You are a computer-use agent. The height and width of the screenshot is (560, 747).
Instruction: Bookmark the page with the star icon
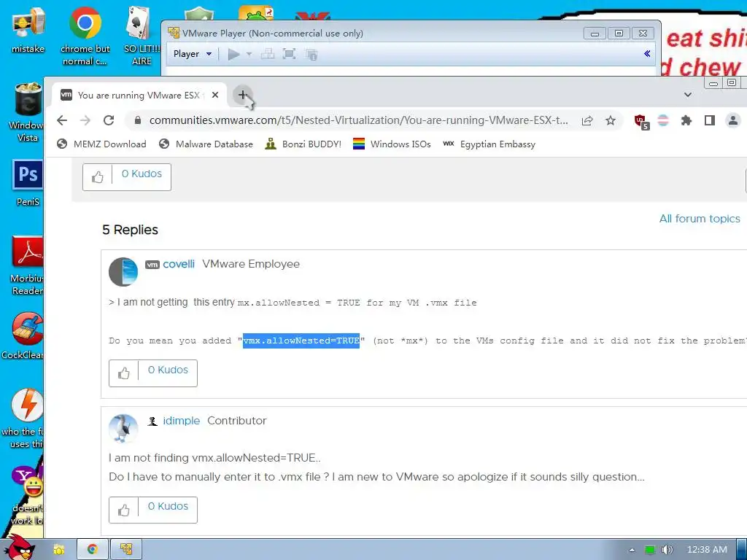coord(611,120)
